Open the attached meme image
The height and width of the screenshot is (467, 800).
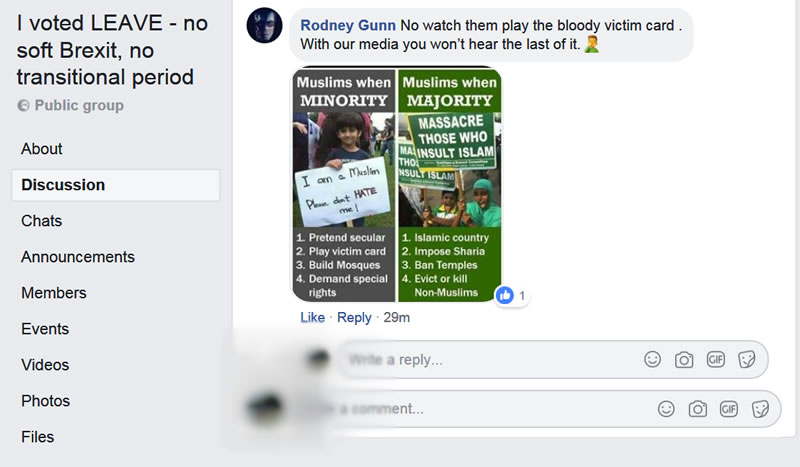point(397,184)
